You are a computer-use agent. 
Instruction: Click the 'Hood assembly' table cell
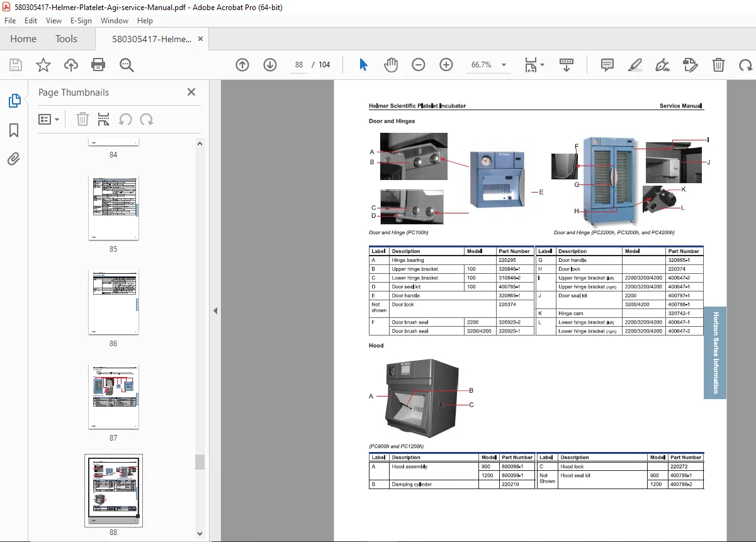pos(409,466)
